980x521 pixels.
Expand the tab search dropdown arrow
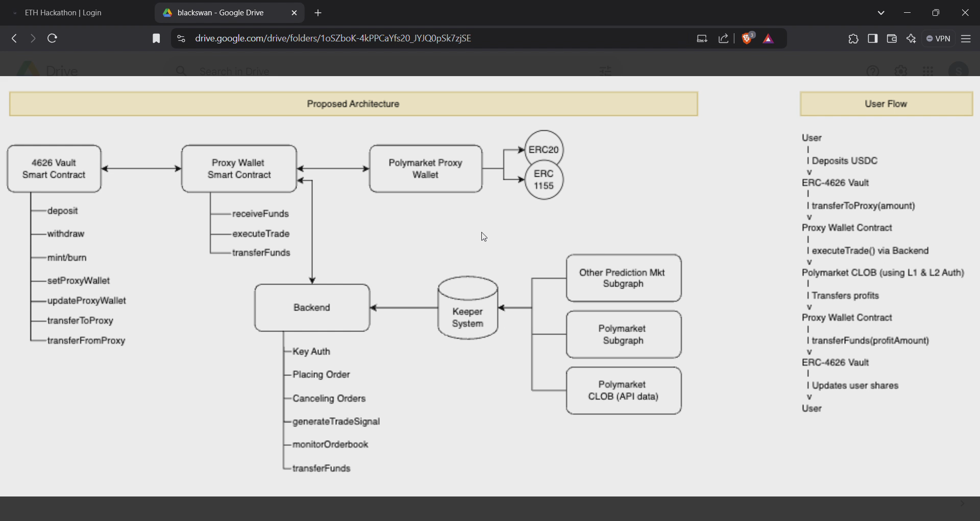click(881, 13)
